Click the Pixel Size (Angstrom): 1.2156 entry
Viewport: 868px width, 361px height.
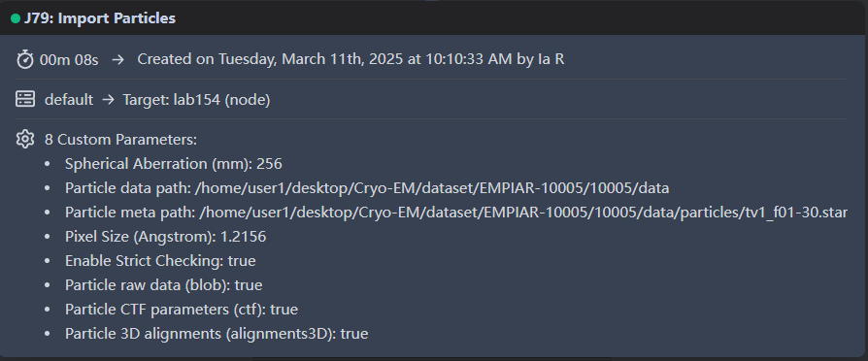165,237
